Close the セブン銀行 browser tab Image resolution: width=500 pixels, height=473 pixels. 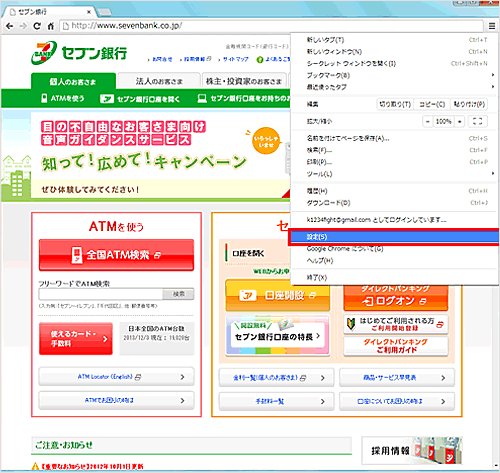(x=89, y=12)
